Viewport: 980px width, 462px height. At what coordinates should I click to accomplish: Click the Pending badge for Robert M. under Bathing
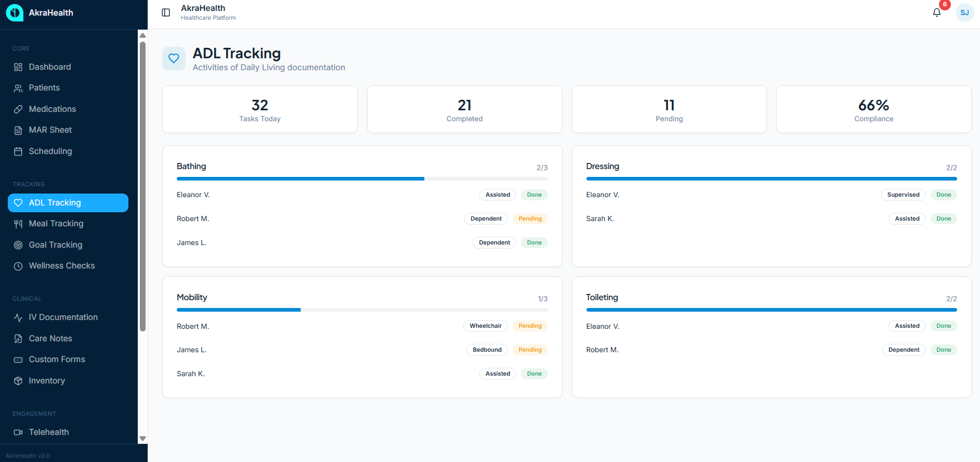pos(530,219)
